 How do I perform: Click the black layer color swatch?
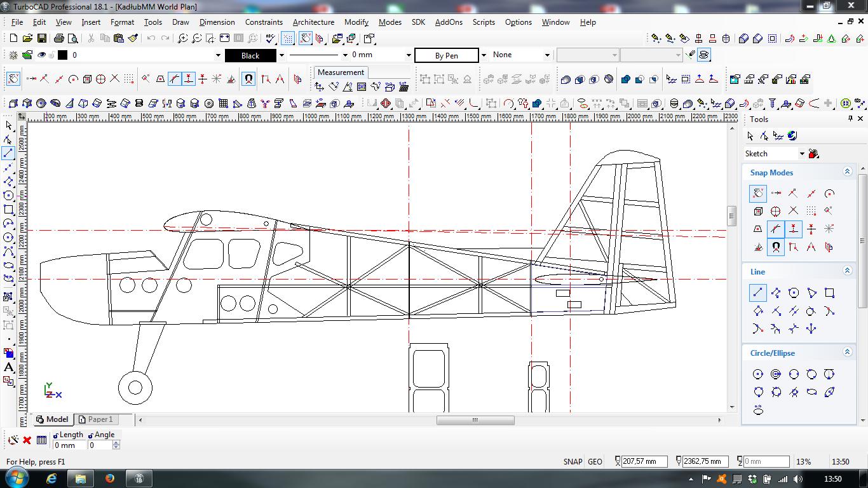pyautogui.click(x=62, y=55)
